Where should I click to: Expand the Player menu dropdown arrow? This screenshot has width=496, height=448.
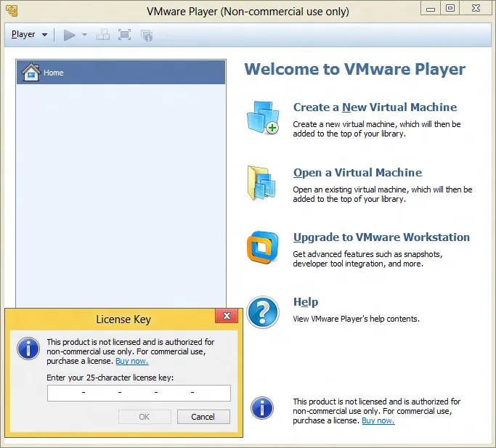point(44,35)
